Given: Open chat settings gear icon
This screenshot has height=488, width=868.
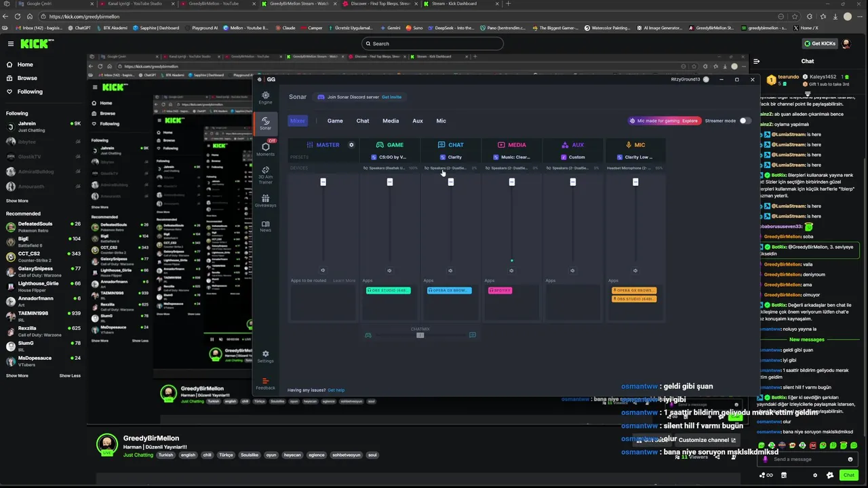Looking at the screenshot, I should (815, 475).
